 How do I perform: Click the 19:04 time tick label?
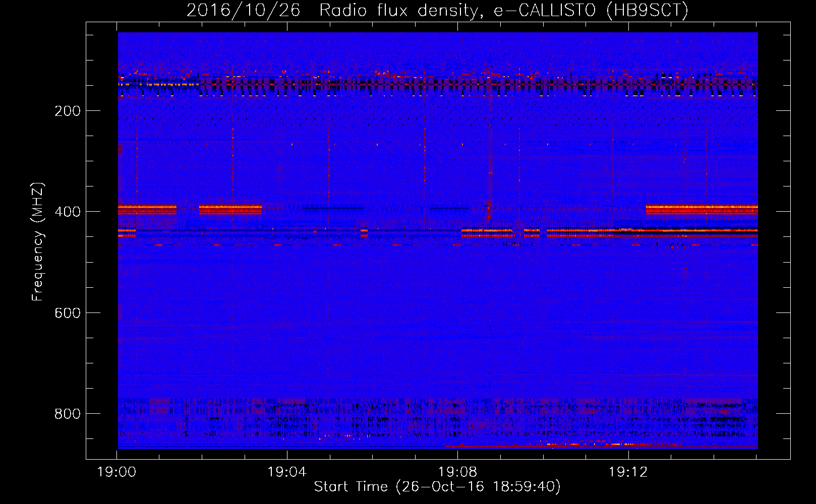[x=287, y=472]
